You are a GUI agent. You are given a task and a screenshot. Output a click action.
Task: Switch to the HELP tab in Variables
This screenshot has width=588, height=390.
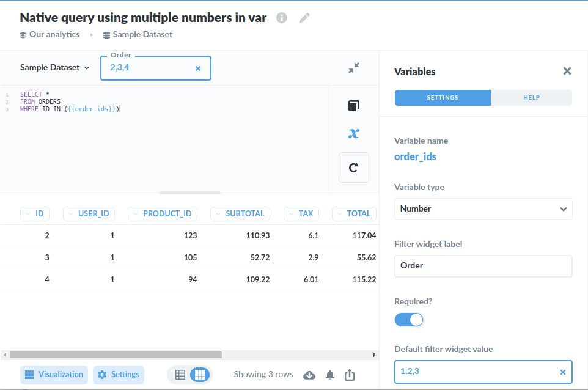click(x=531, y=97)
